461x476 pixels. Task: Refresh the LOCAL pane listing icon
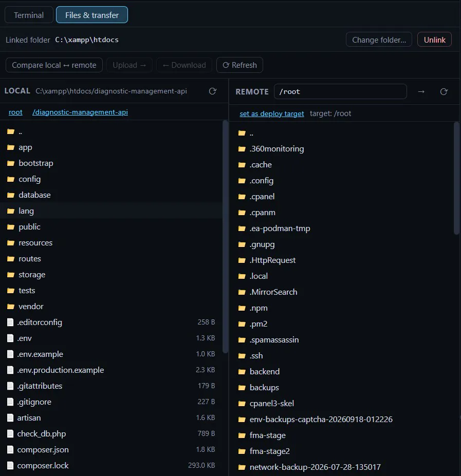coord(212,91)
